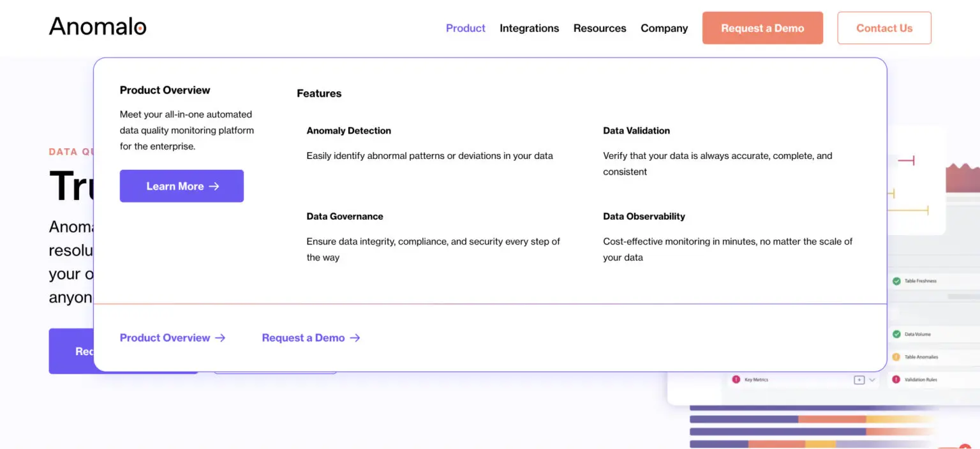Click the green check icon beside Table Freshness
This screenshot has width=980, height=449.
click(896, 281)
